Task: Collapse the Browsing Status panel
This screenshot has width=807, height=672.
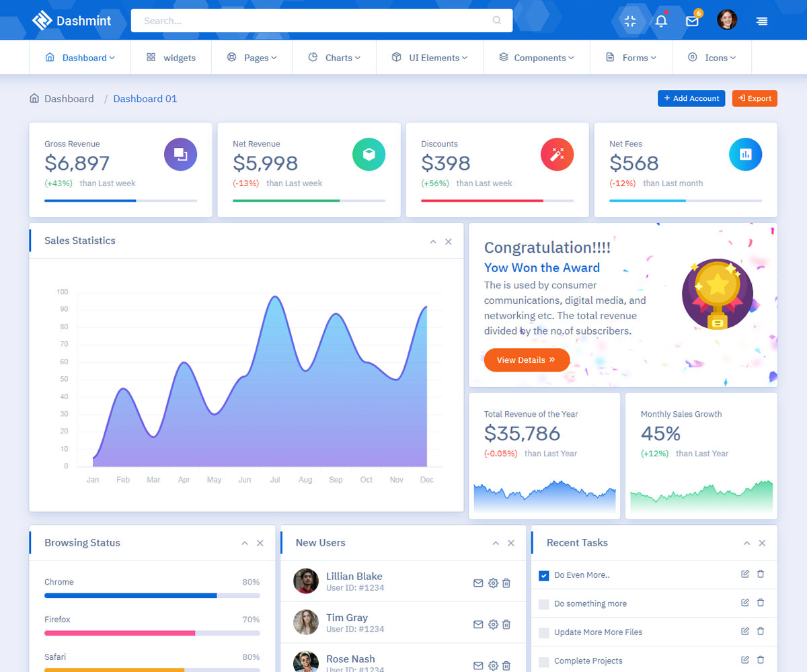Action: coord(245,544)
